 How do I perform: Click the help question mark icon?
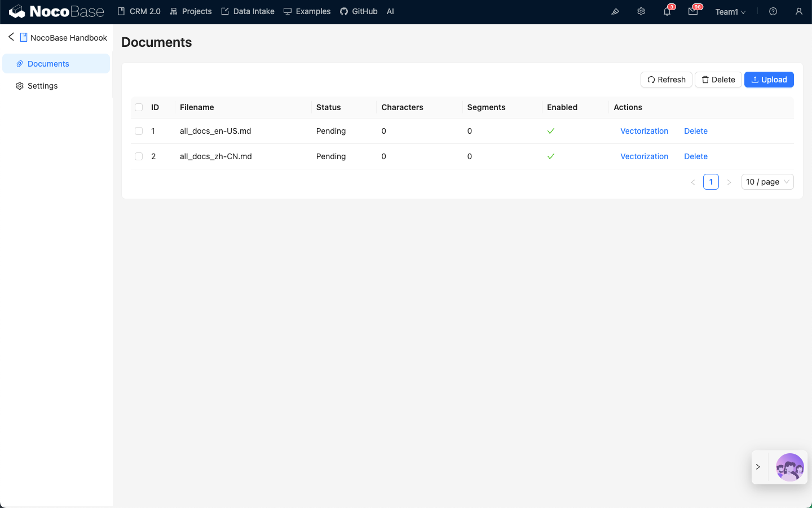click(x=773, y=11)
